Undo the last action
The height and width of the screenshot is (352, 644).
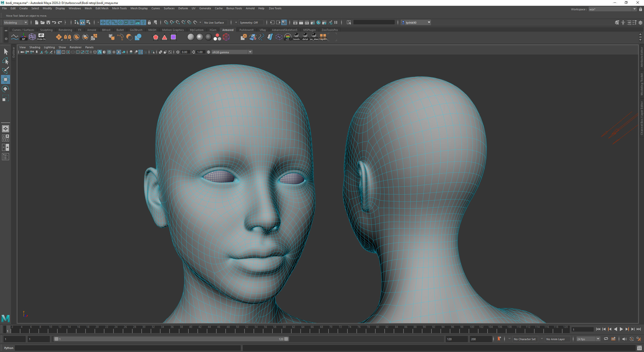coord(54,22)
